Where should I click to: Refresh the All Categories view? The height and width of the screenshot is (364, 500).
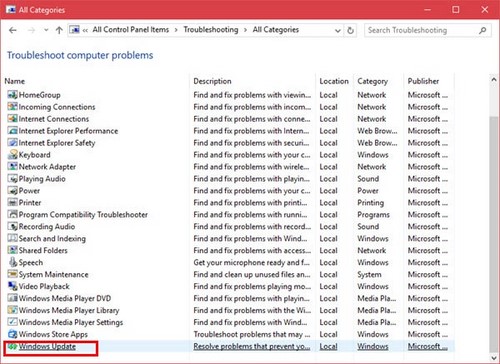pyautogui.click(x=350, y=30)
